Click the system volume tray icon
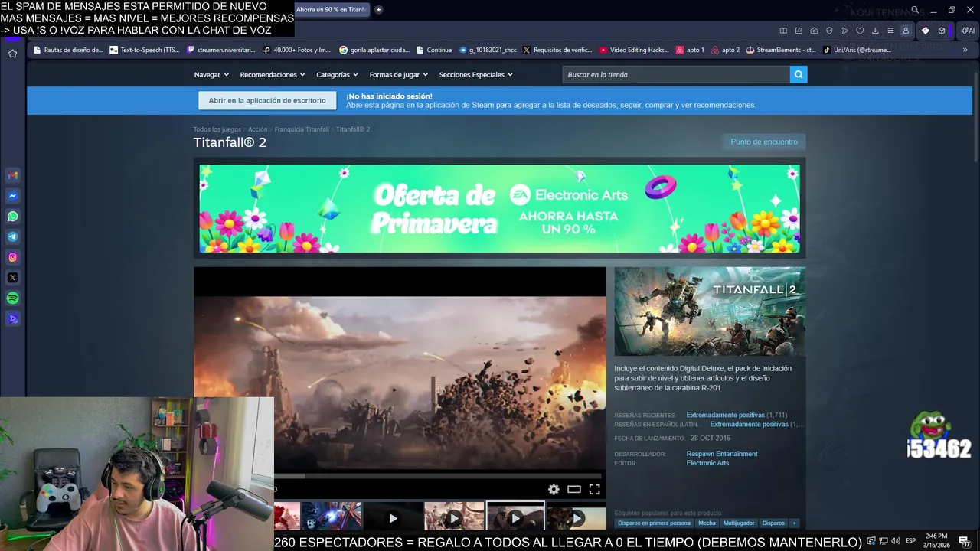 coord(895,541)
